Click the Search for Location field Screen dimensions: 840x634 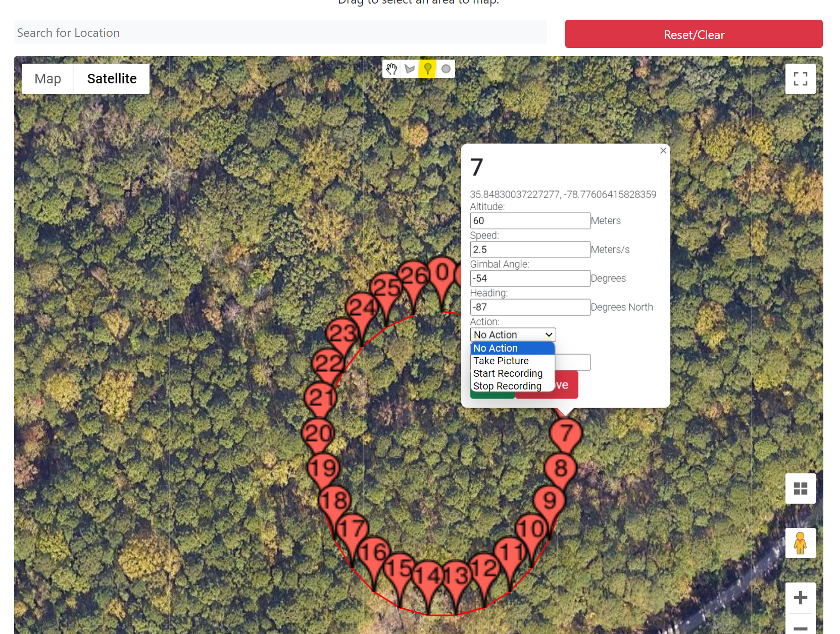[x=280, y=33]
